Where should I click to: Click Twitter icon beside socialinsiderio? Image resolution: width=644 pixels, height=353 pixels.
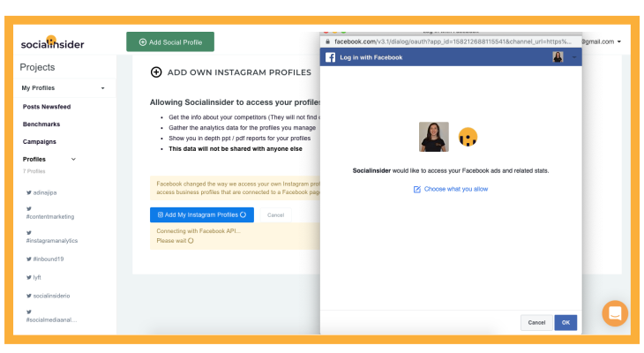click(29, 296)
